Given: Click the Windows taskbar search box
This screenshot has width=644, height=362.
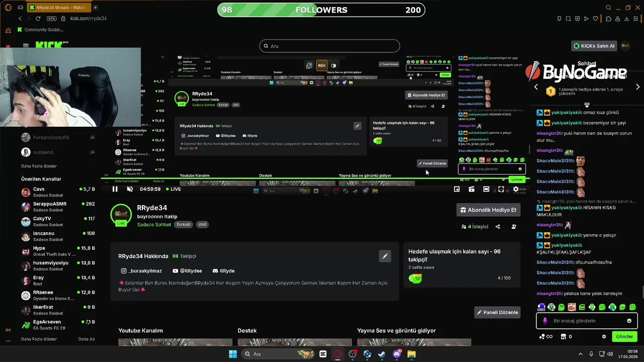Looking at the screenshot, I should pyautogui.click(x=279, y=354).
